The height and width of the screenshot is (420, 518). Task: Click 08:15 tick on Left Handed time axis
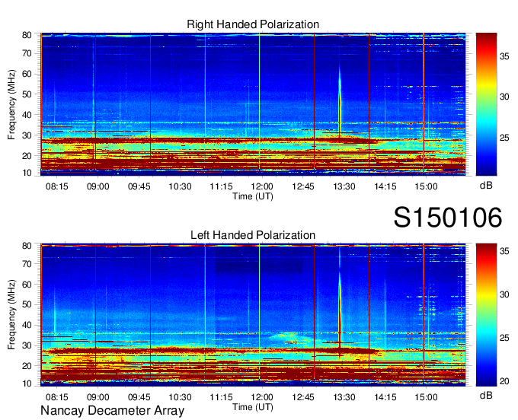click(57, 397)
